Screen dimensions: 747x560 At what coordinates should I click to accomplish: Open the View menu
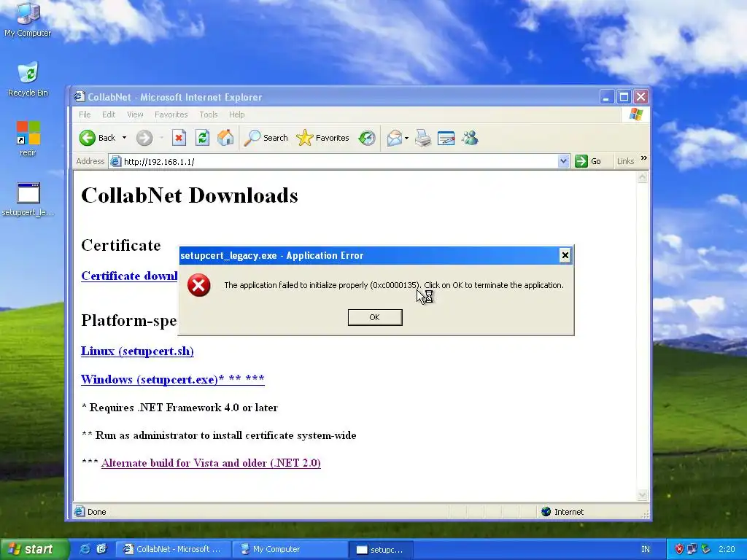[x=135, y=114]
